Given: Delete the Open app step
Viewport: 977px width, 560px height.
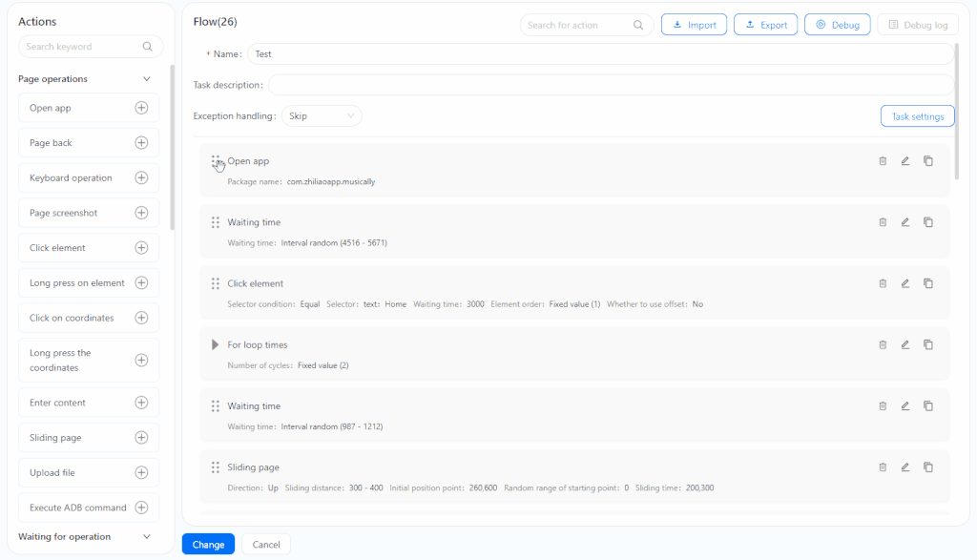Looking at the screenshot, I should tap(883, 160).
